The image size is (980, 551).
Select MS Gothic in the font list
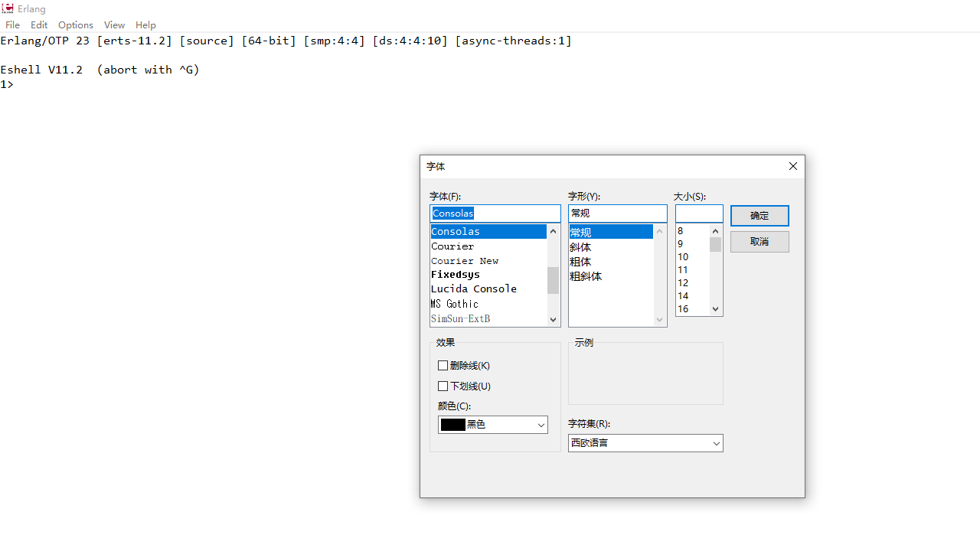(488, 304)
